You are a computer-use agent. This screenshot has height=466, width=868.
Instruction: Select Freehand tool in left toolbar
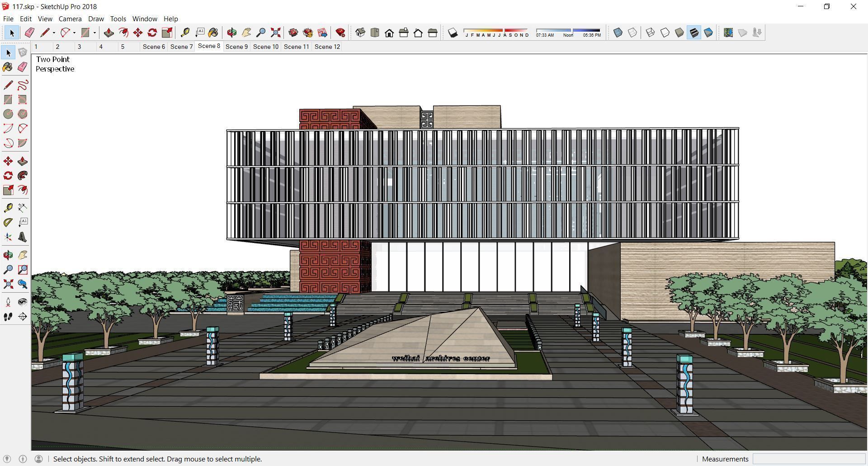(x=23, y=85)
